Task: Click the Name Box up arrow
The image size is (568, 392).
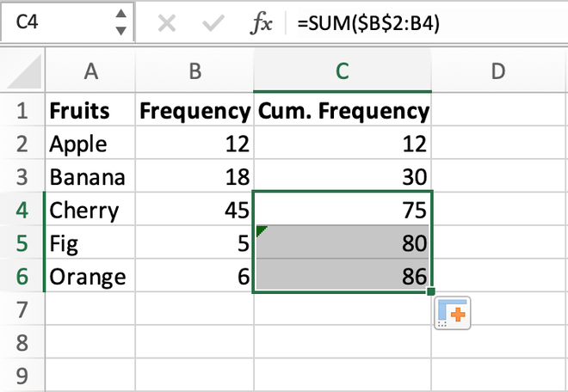Action: [121, 14]
